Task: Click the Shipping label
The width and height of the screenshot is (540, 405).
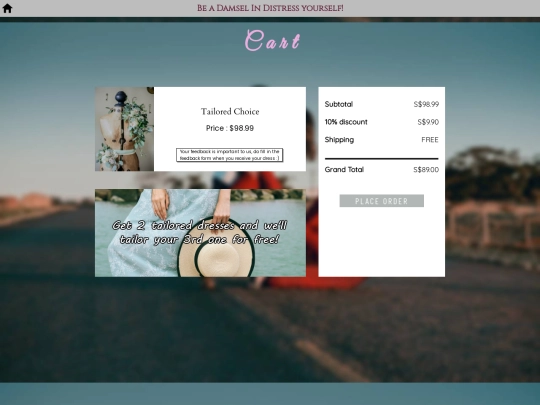Action: [x=339, y=139]
